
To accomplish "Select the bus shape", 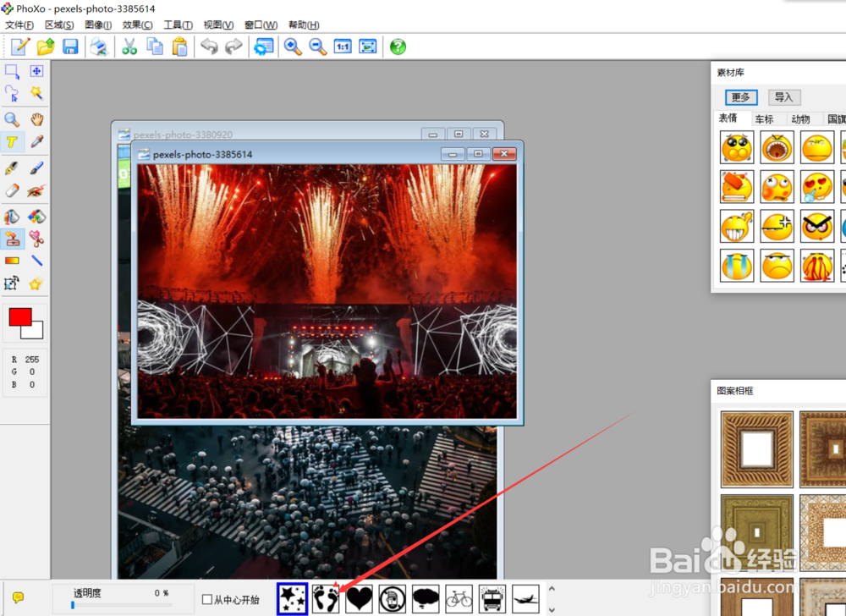I will coord(492,599).
